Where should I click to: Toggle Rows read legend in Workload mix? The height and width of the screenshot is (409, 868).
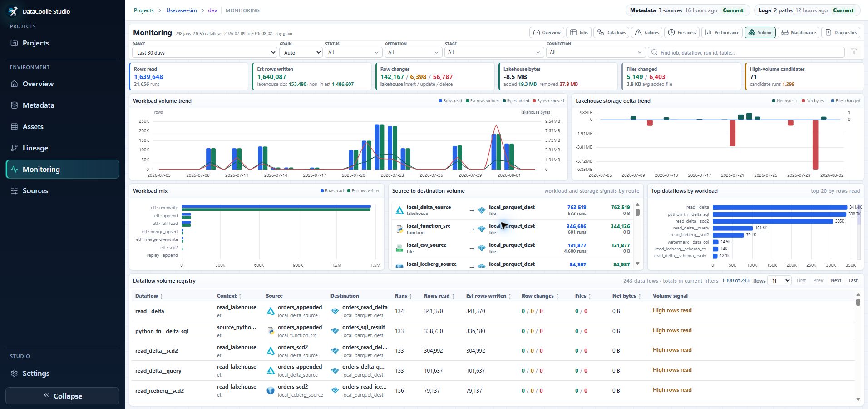[332, 191]
